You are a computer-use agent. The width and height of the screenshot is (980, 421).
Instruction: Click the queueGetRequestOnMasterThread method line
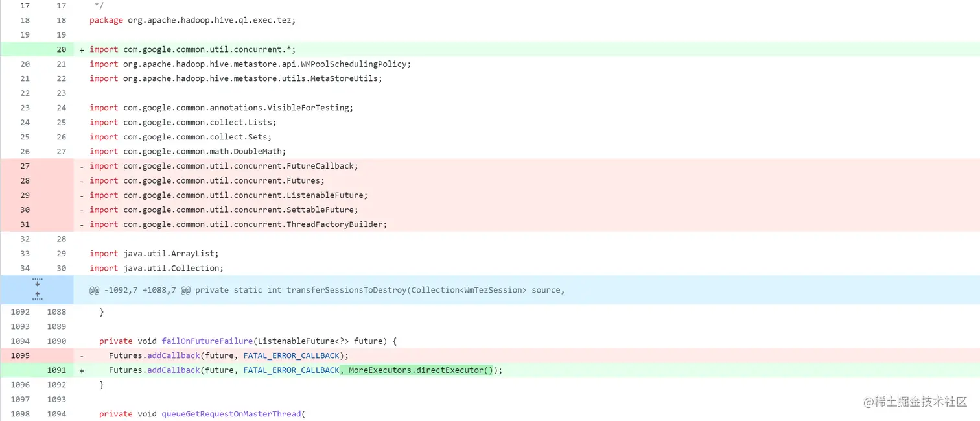pyautogui.click(x=202, y=414)
